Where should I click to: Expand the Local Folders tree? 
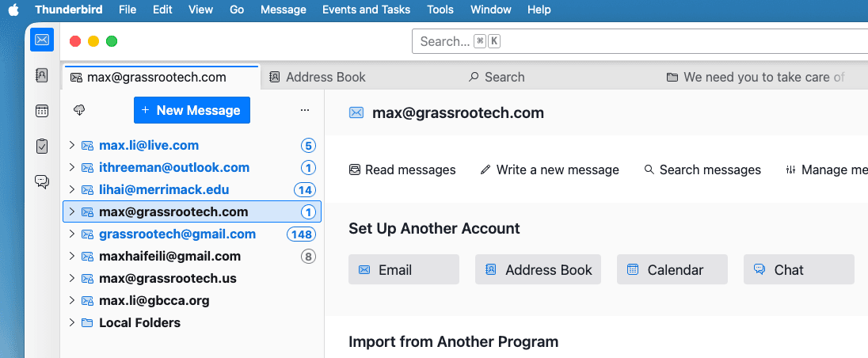pyautogui.click(x=71, y=322)
